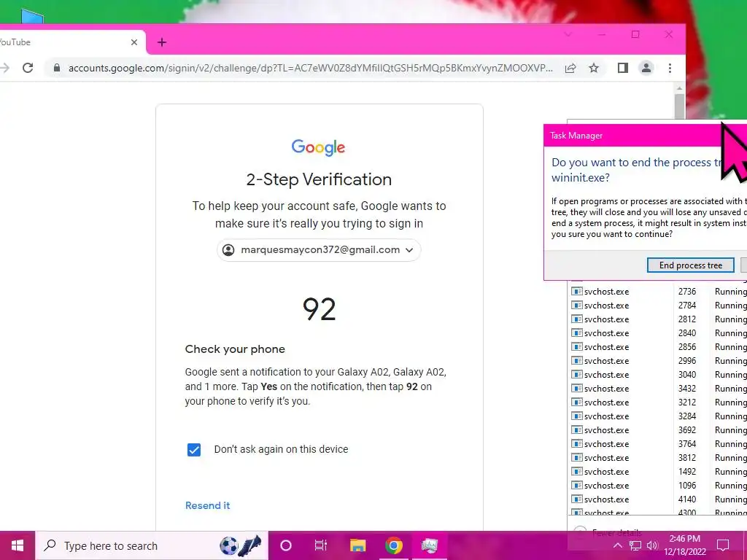This screenshot has width=747, height=560.
Task: Open network status in system tray
Action: pos(635,545)
